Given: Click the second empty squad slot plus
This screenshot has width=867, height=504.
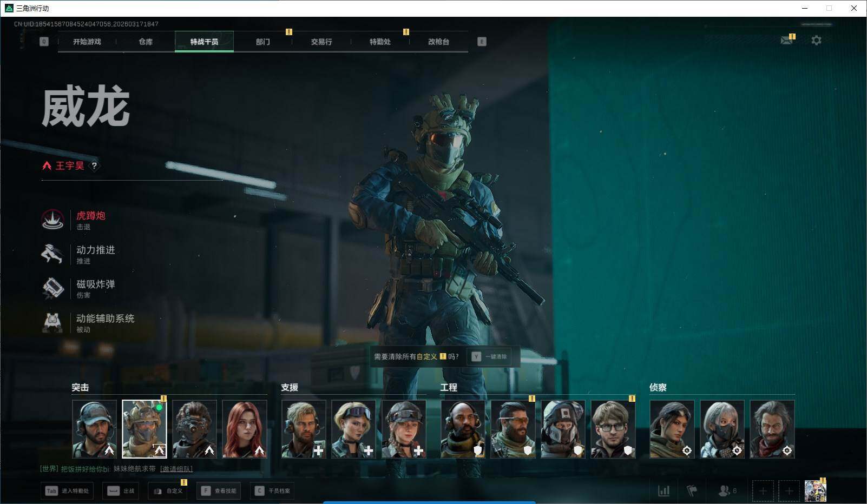Looking at the screenshot, I should click(x=789, y=491).
